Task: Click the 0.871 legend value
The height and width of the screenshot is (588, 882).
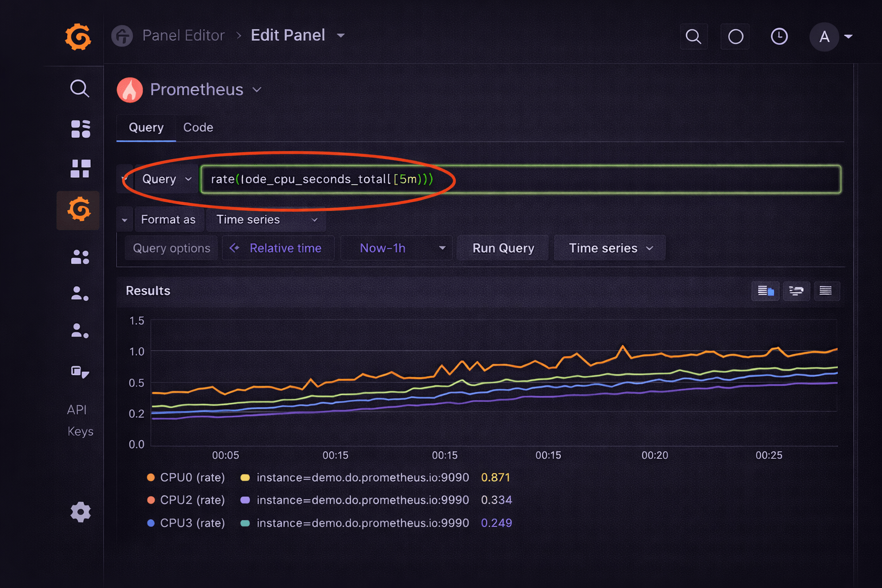Action: click(496, 477)
